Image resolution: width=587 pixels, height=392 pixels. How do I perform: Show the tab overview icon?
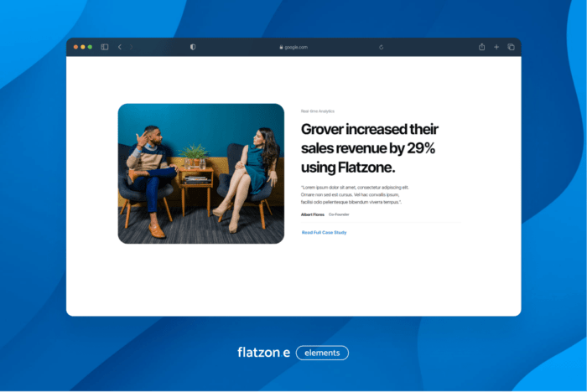pos(511,47)
